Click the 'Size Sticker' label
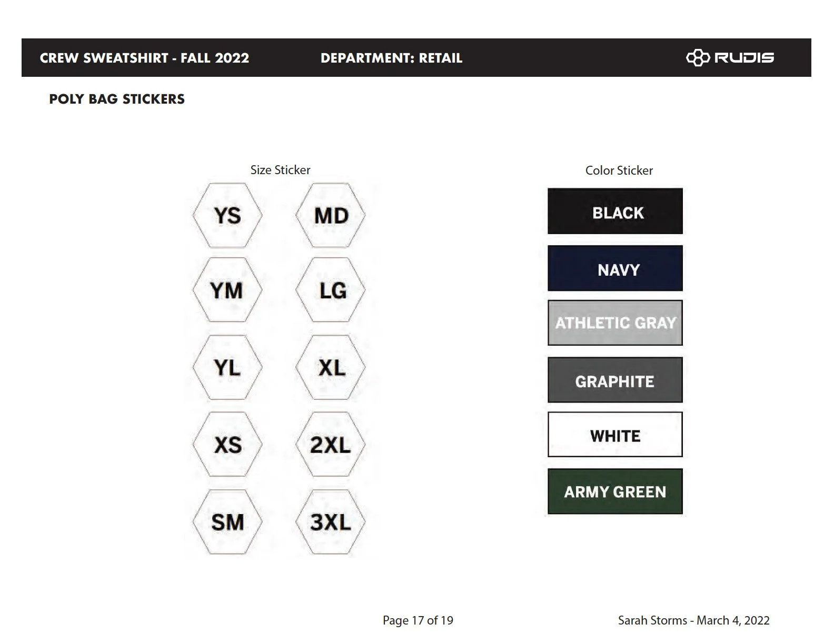The width and height of the screenshot is (834, 644). click(280, 170)
